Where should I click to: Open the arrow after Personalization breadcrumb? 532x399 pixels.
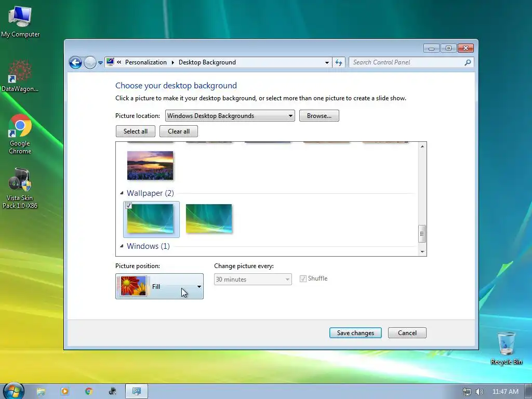172,62
